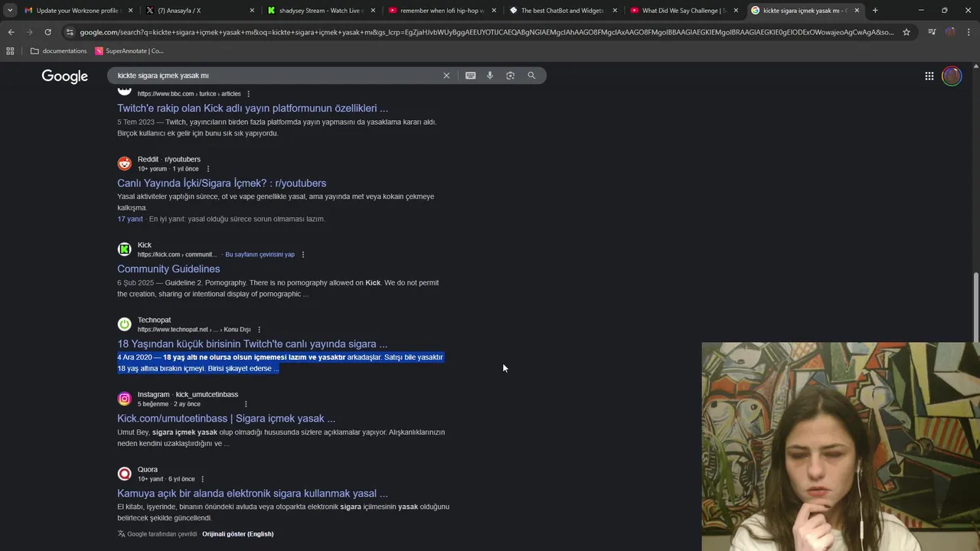
Task: Start voice search with the microphone
Action: click(x=490, y=76)
